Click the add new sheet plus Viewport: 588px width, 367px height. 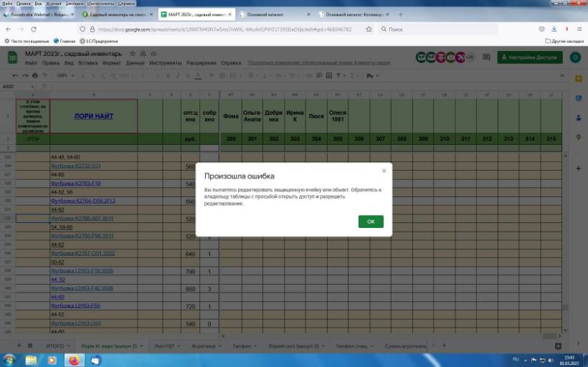click(19, 345)
